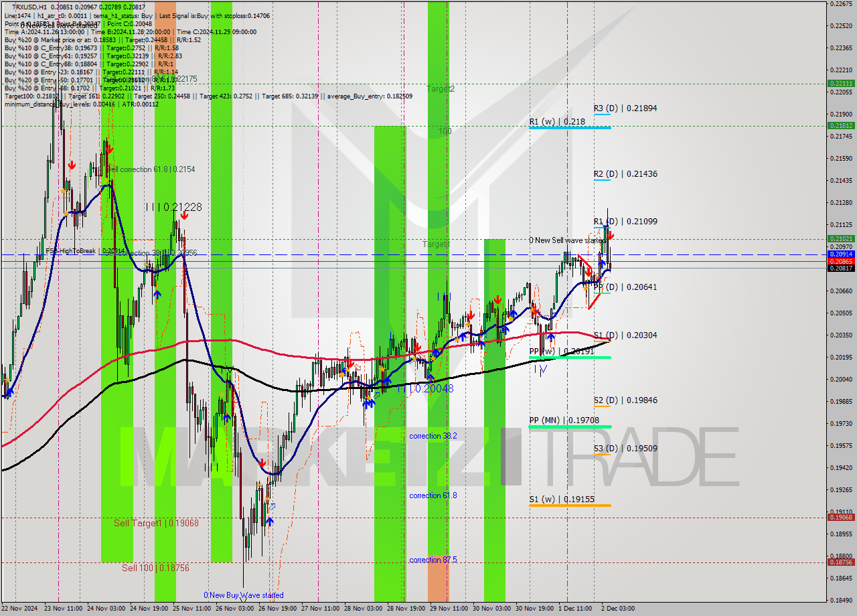The image size is (857, 616).
Task: Click the 0.18490 price scale value
Action: click(x=841, y=600)
